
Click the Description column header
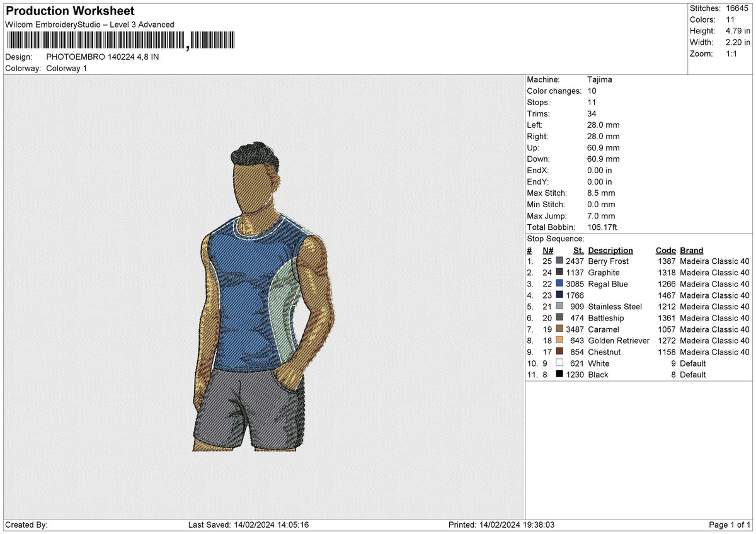(x=610, y=250)
